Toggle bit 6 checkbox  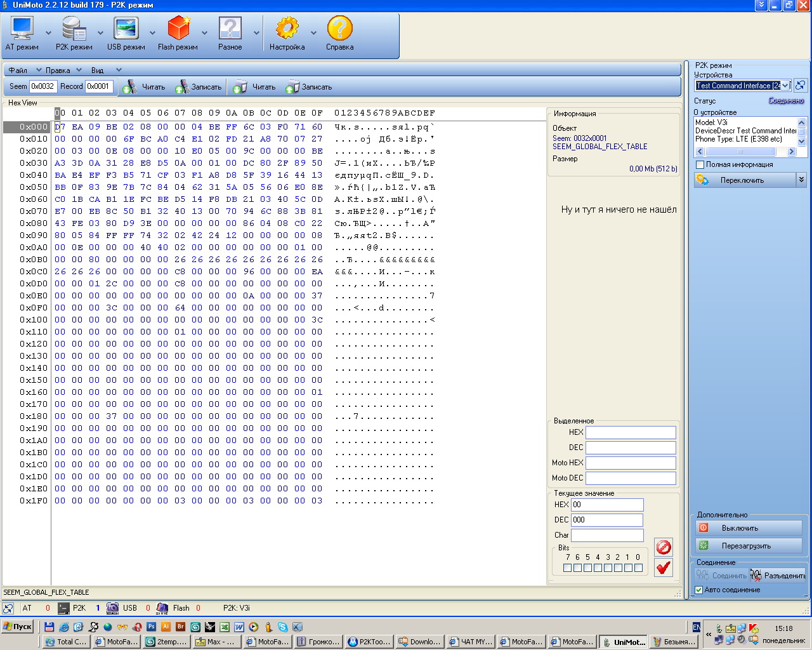pos(577,568)
